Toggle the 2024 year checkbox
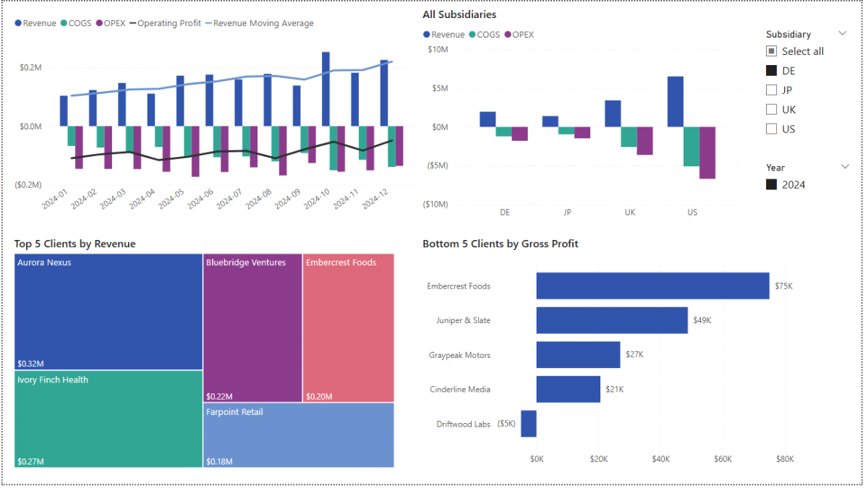 click(x=772, y=184)
